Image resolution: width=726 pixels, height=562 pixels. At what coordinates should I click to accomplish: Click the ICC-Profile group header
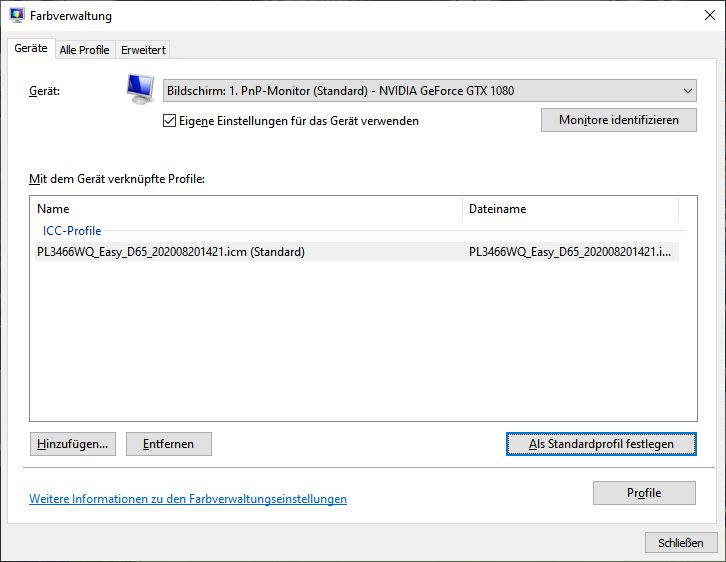point(72,231)
